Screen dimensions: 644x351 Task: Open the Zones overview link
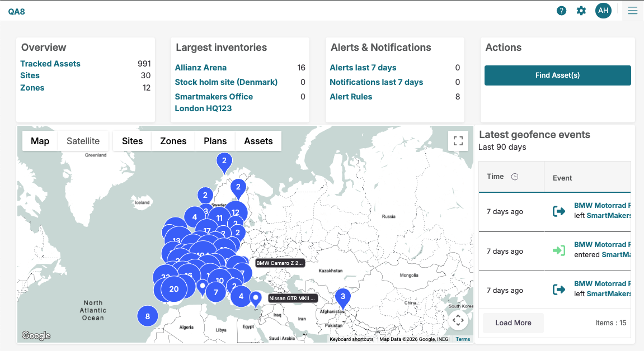[x=32, y=88]
